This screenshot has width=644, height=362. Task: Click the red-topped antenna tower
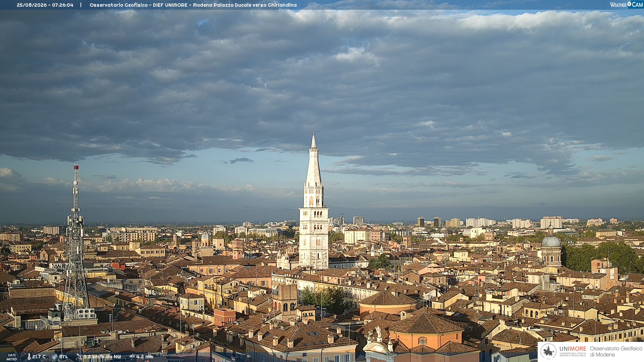point(76,241)
